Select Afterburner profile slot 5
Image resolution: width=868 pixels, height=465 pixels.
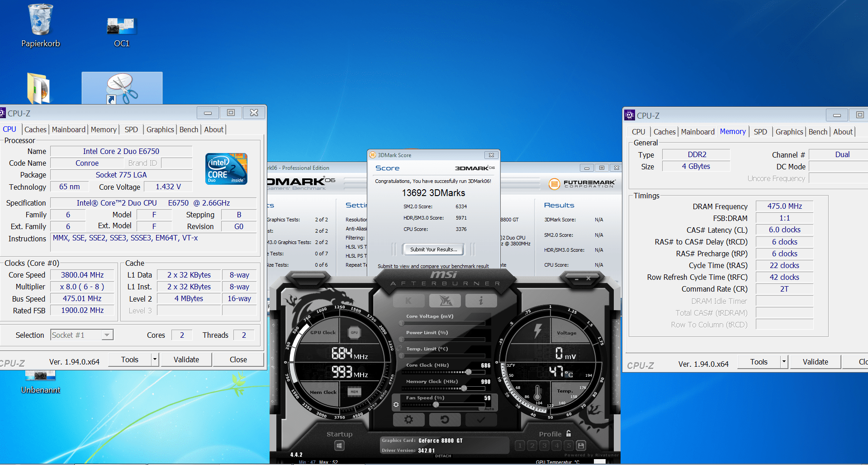click(569, 446)
